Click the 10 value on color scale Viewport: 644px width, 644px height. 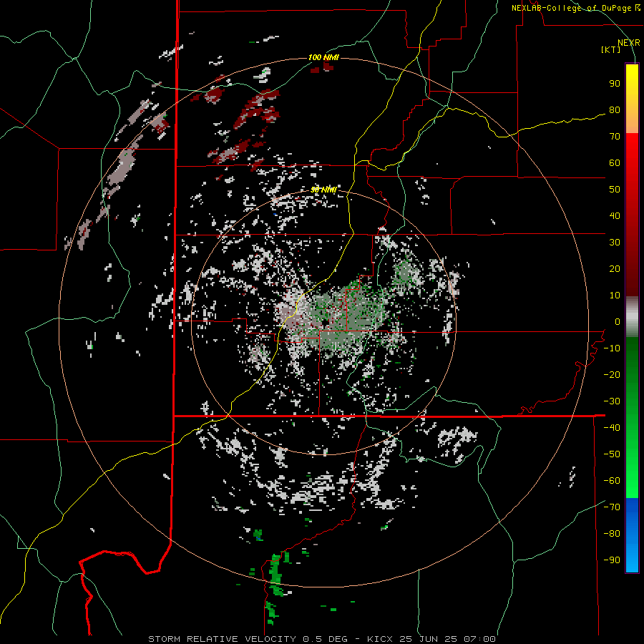(615, 296)
